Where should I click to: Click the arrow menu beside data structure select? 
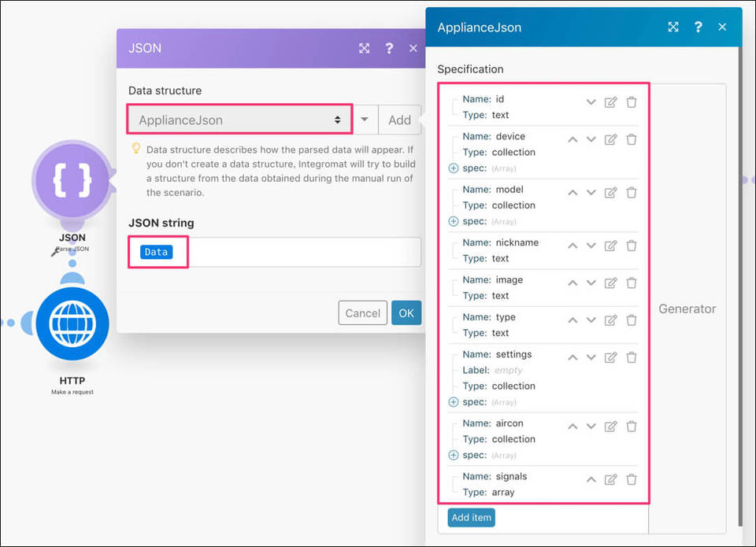[365, 120]
